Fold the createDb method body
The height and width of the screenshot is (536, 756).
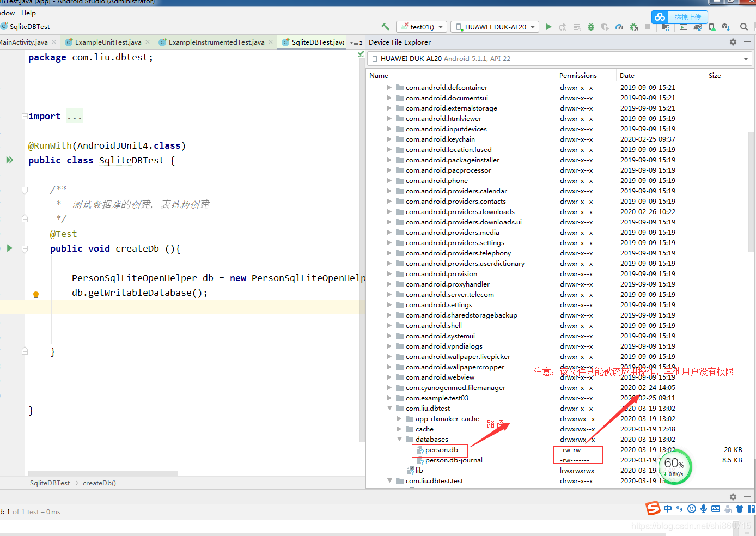25,249
